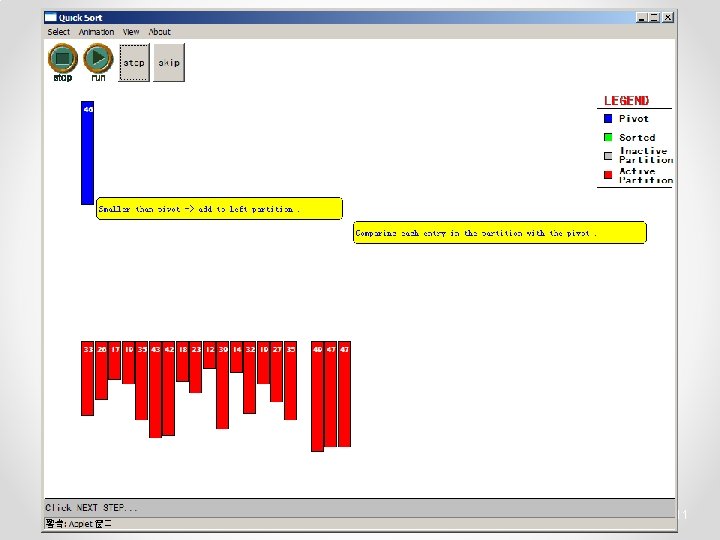Viewport: 720px width, 540px height.
Task: Click the Quick Sort title bar icon
Action: click(x=50, y=17)
